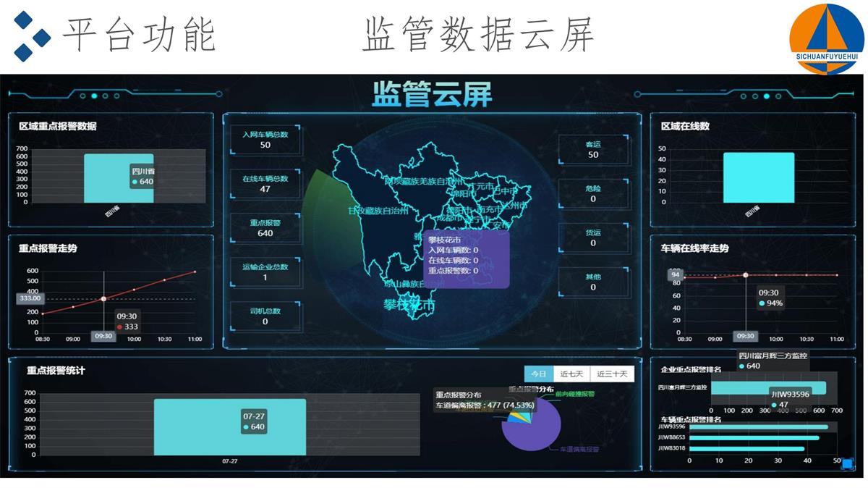The image size is (868, 488).
Task: Click 攀枝花市 label on the map
Action: (x=409, y=306)
